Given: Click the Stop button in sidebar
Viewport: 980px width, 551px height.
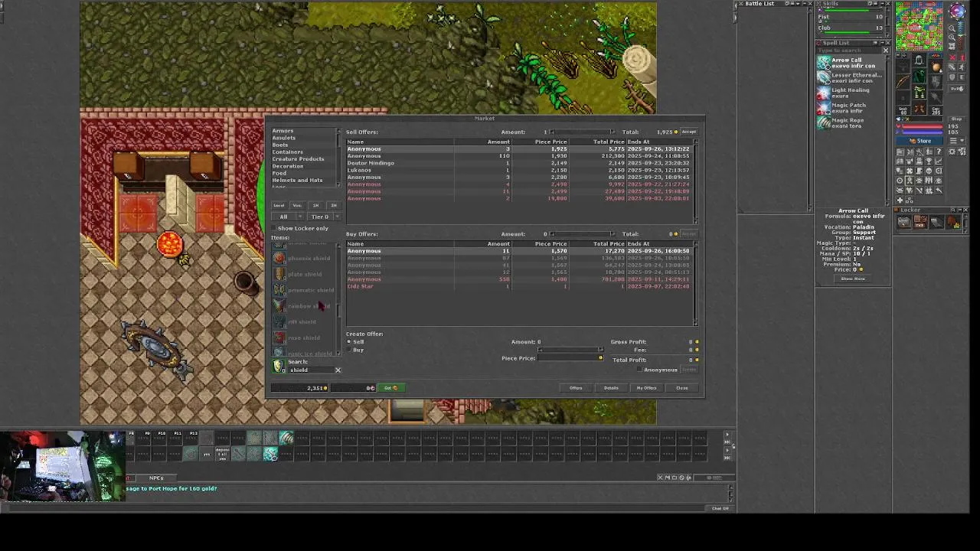Looking at the screenshot, I should 956,119.
